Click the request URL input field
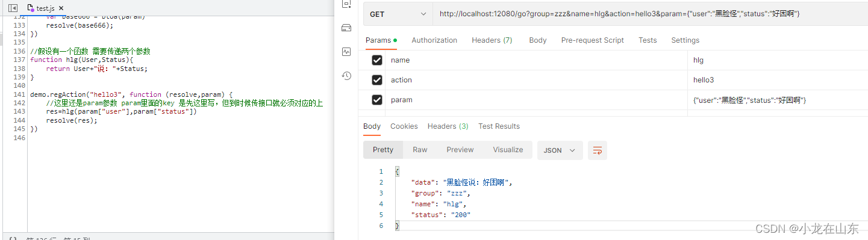Viewport: 868px width, 240px height. (648, 14)
